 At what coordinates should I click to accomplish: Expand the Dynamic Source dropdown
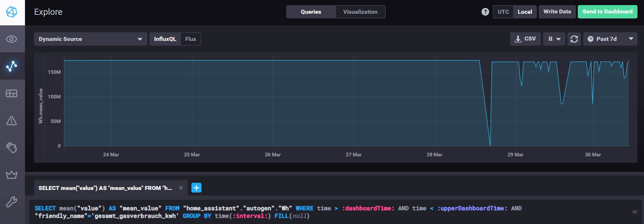90,39
